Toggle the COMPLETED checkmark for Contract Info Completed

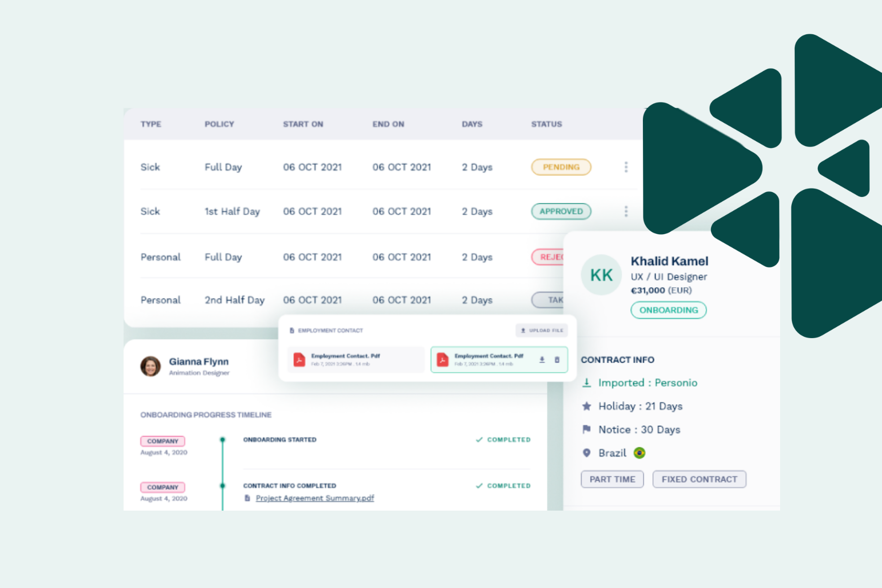click(x=479, y=486)
